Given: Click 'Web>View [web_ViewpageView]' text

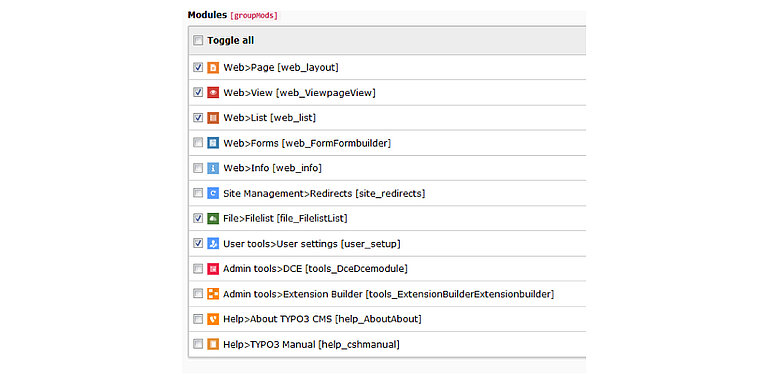Looking at the screenshot, I should tap(300, 93).
